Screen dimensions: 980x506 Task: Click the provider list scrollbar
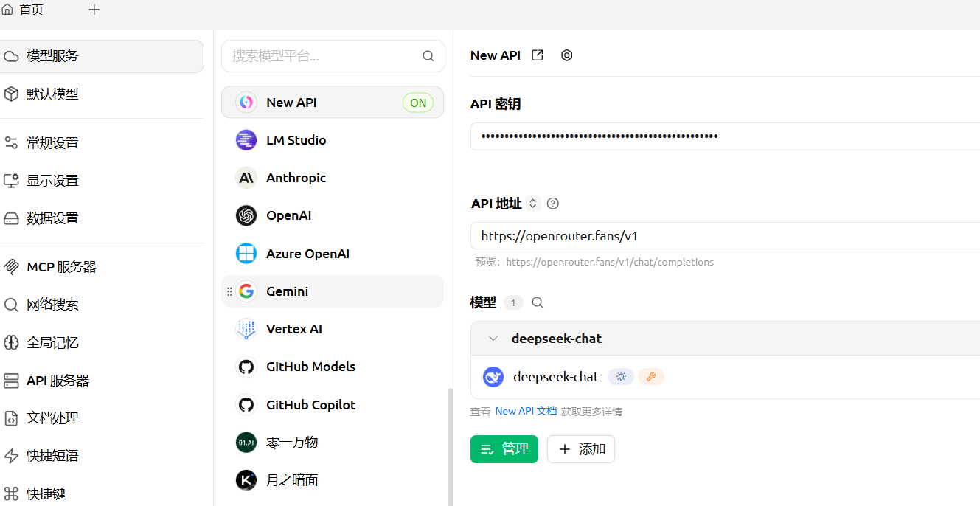click(449, 446)
